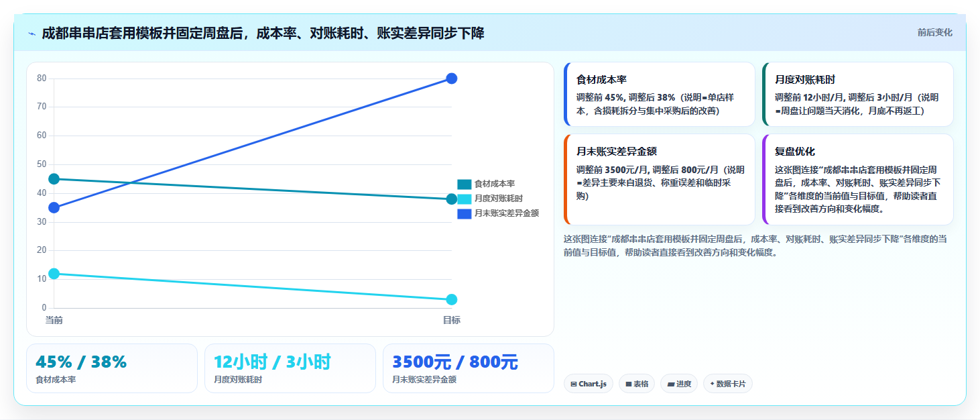Viewport: 980px width, 420px height.
Task: Toggle the 月末账实差异金额 legend color swatch
Action: click(465, 213)
